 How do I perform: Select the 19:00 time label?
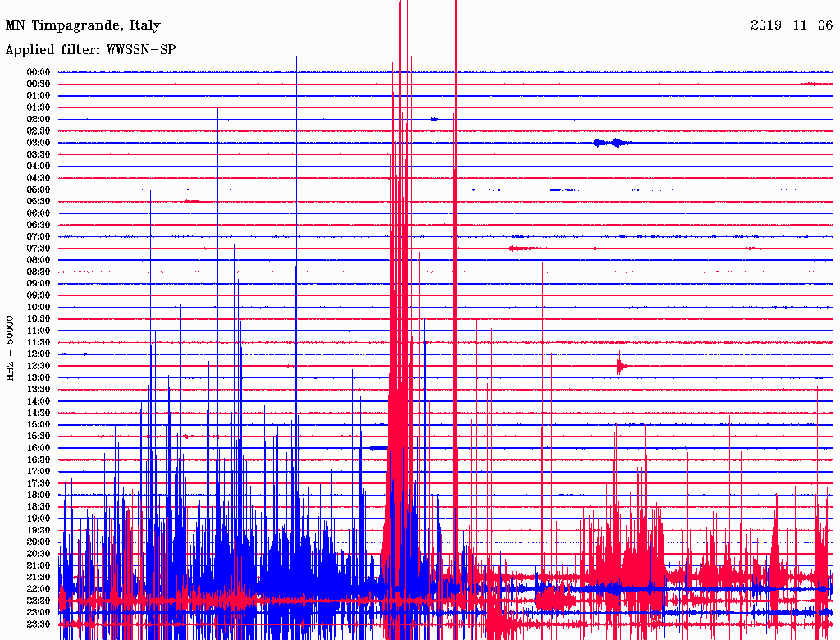point(39,518)
